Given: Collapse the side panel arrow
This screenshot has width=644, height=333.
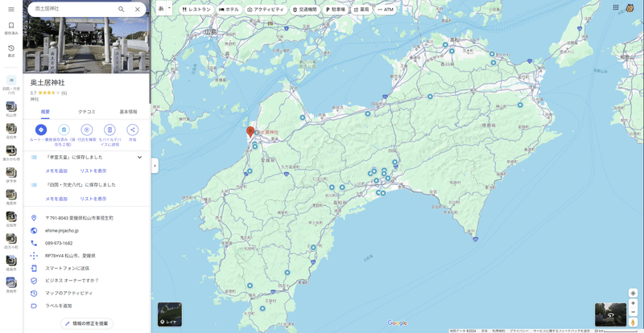Looking at the screenshot, I should tap(155, 166).
